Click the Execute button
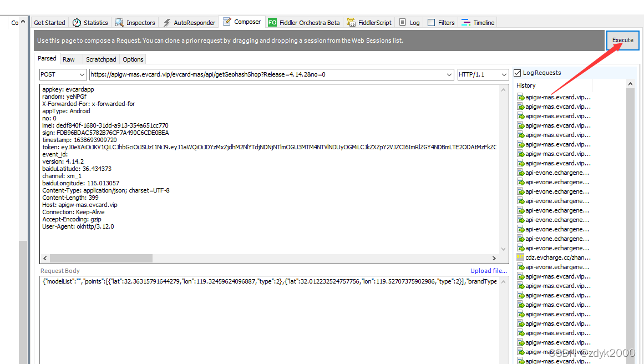The image size is (644, 364). coord(622,41)
